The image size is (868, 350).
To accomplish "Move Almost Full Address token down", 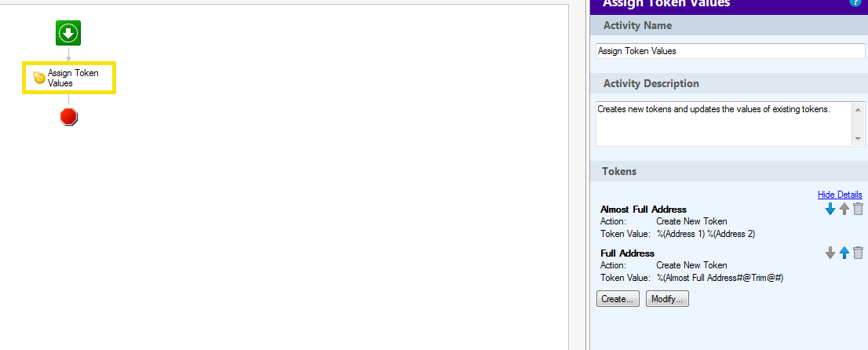I will [x=830, y=210].
